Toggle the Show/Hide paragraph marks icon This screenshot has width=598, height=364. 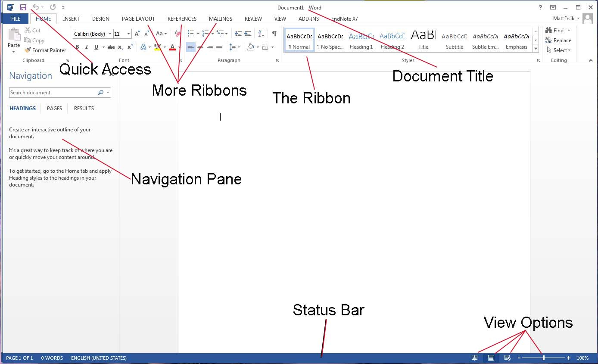(274, 33)
